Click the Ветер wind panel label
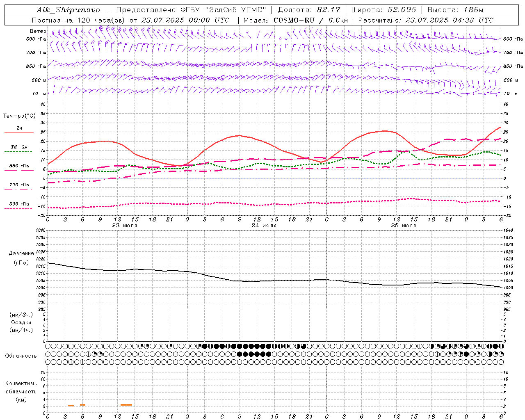The height and width of the screenshot is (420, 525). (38, 31)
